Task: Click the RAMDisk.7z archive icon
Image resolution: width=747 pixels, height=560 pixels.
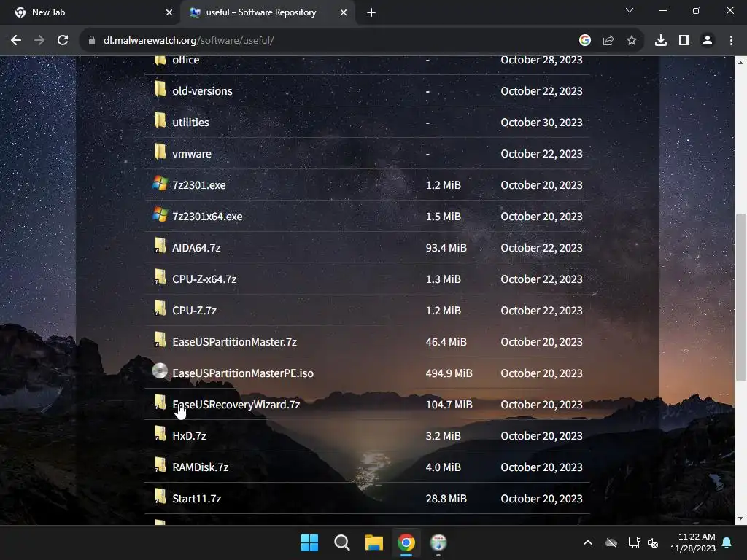Action: (x=160, y=466)
